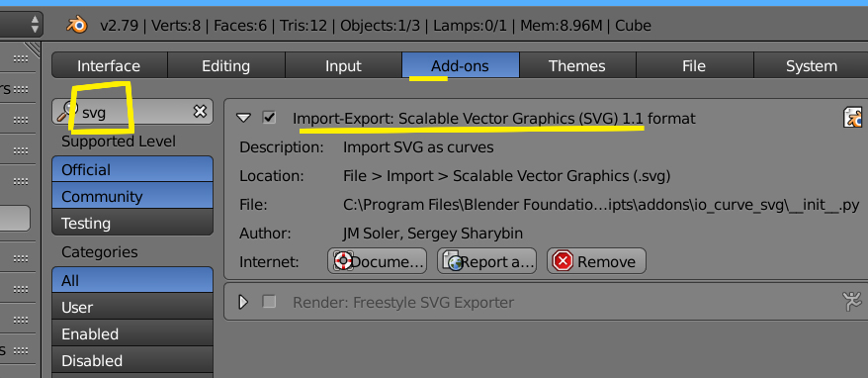Click the lifebuoy Documentation icon
The height and width of the screenshot is (378, 868).
pyautogui.click(x=343, y=261)
